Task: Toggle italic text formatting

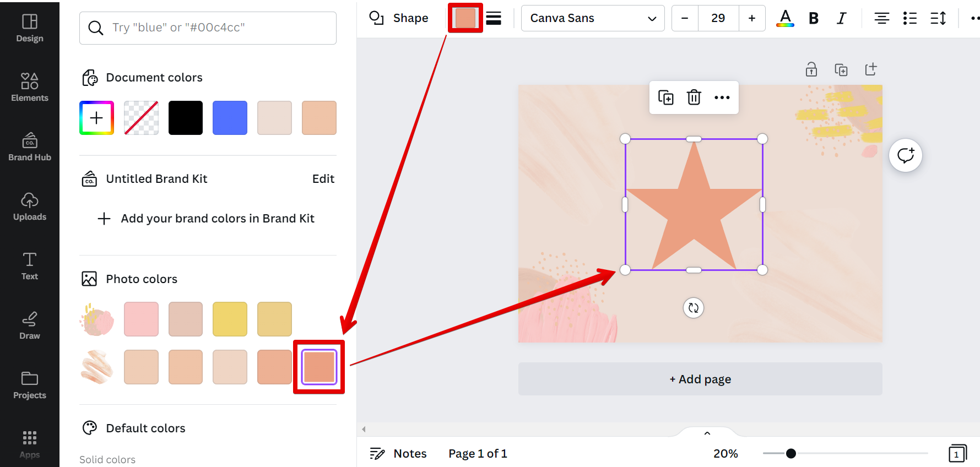Action: pos(841,18)
